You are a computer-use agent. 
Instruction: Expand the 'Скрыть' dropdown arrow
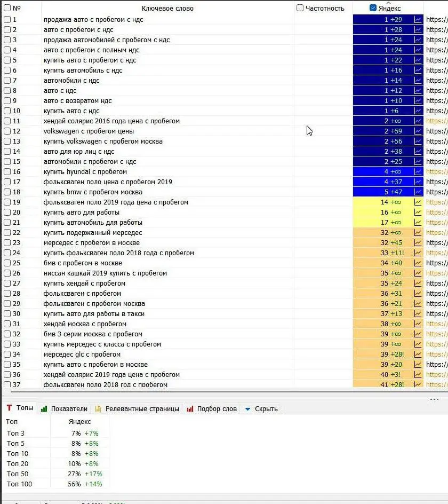click(x=247, y=409)
